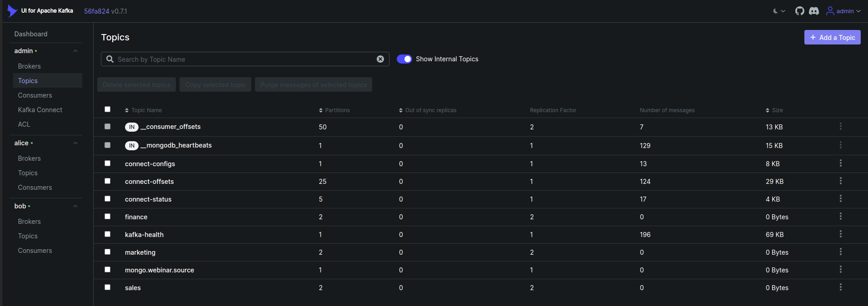Open actions menu for kafka-health row
This screenshot has width=868, height=306.
pos(840,234)
